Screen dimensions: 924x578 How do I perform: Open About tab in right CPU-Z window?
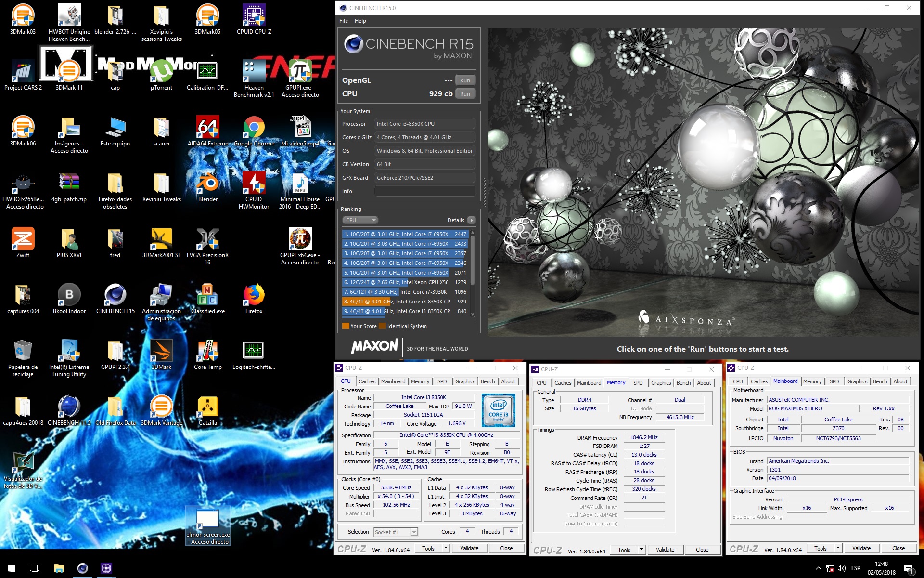900,381
